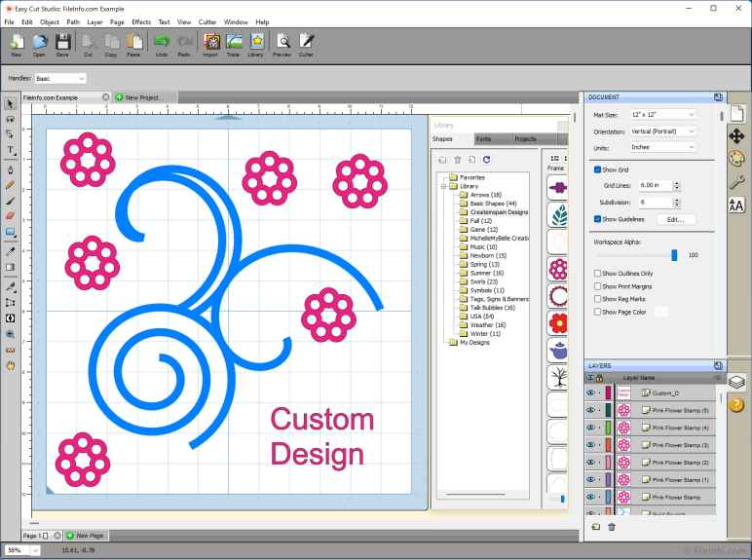Open the Trace image tool
The height and width of the screenshot is (560, 752).
point(234,44)
